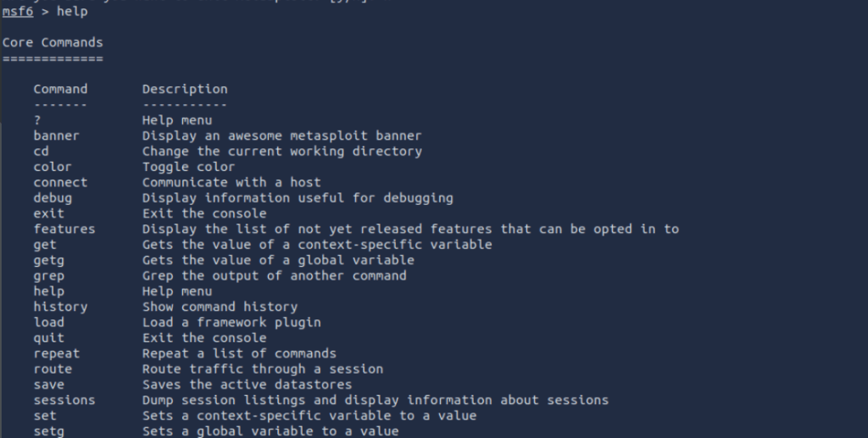Click the debug command name

53,197
